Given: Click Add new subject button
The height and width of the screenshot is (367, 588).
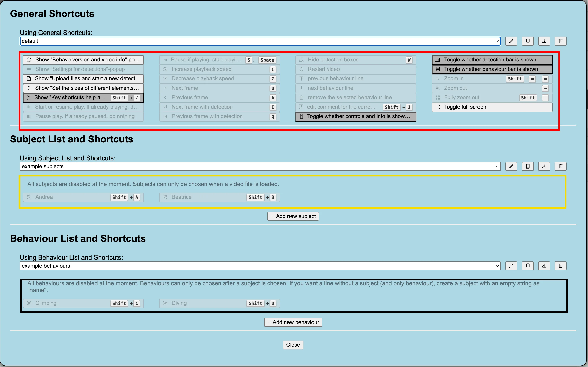Looking at the screenshot, I should (x=293, y=216).
